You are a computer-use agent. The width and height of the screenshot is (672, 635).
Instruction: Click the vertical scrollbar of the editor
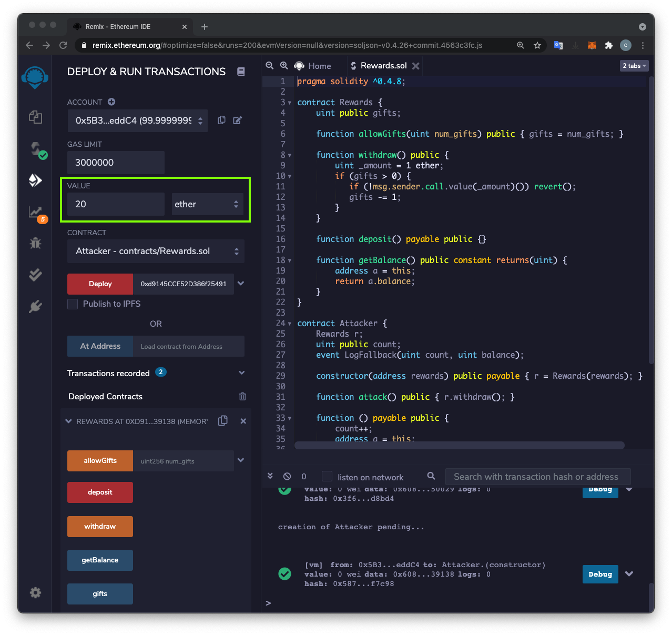click(x=651, y=220)
